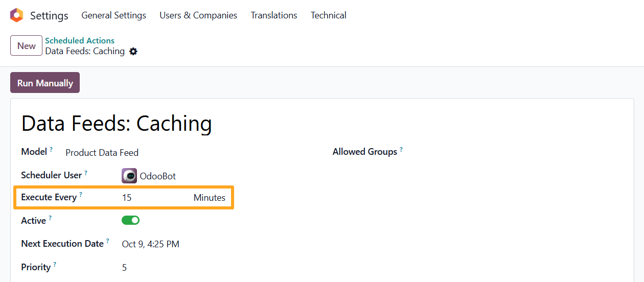Image resolution: width=644 pixels, height=282 pixels.
Task: Click the Priority field label
Action: [36, 267]
